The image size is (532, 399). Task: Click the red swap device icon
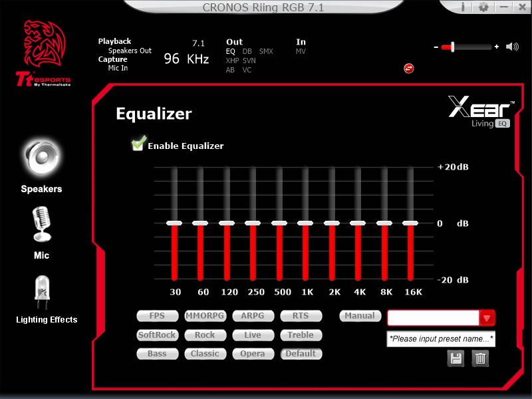[x=409, y=68]
